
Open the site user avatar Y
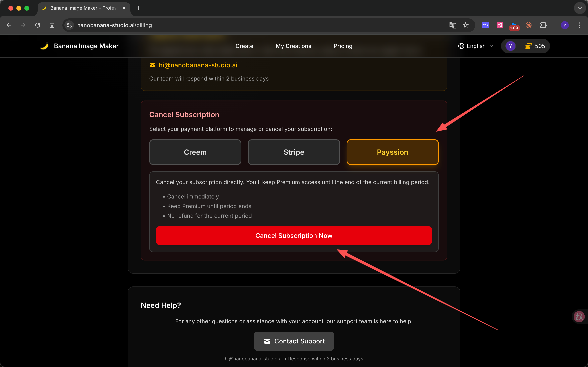(x=511, y=46)
